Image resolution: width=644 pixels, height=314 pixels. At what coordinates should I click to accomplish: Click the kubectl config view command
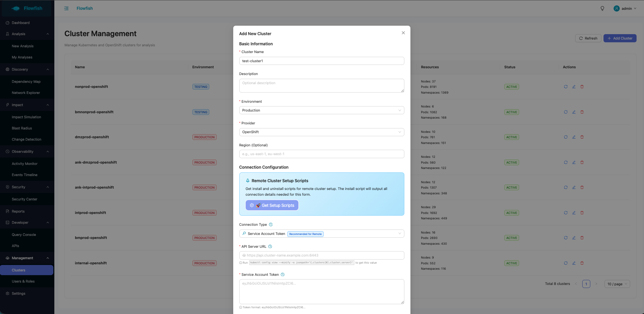click(302, 263)
